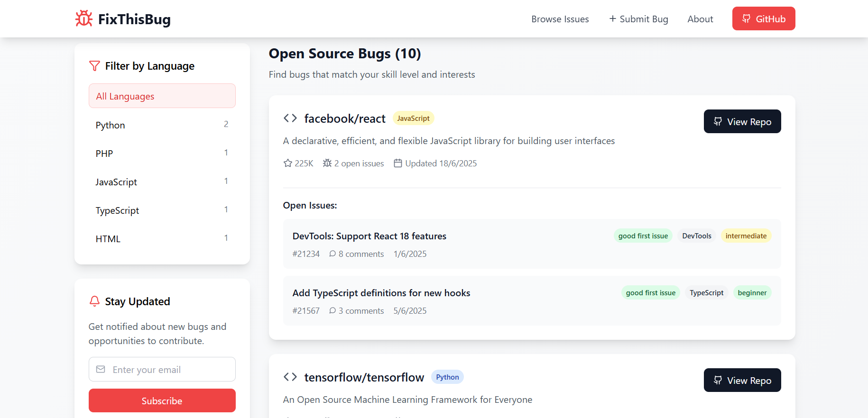Image resolution: width=868 pixels, height=418 pixels.
Task: Click code brackets icon next to tensorflow/tensorflow
Action: tap(290, 377)
